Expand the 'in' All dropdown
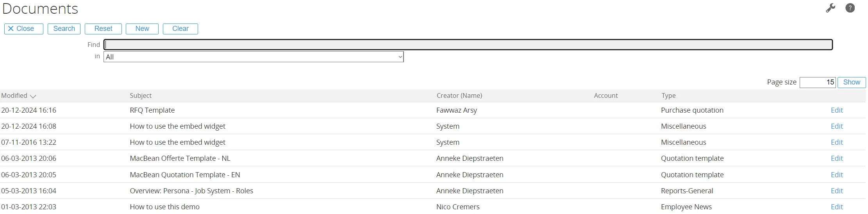This screenshot has width=868, height=214. (x=253, y=57)
